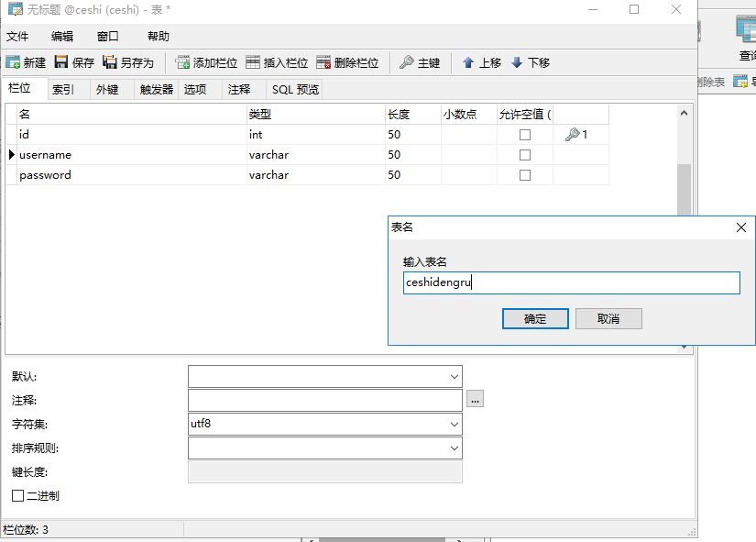This screenshot has height=542, width=756.
Task: Open the 字符集 utf8 charset dropdown
Action: (x=455, y=425)
